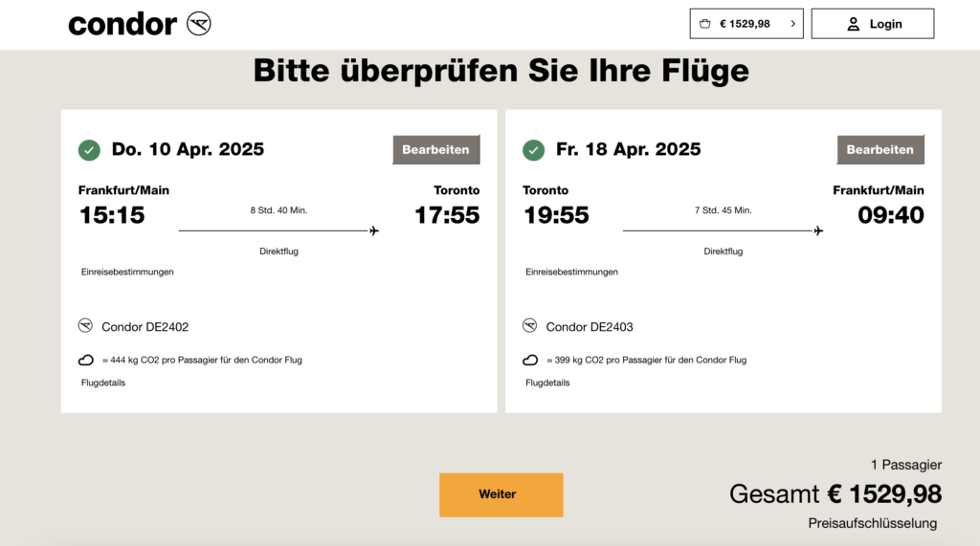The width and height of the screenshot is (980, 546).
Task: Open Einreisebestimmungen for the return flight
Action: click(x=571, y=272)
